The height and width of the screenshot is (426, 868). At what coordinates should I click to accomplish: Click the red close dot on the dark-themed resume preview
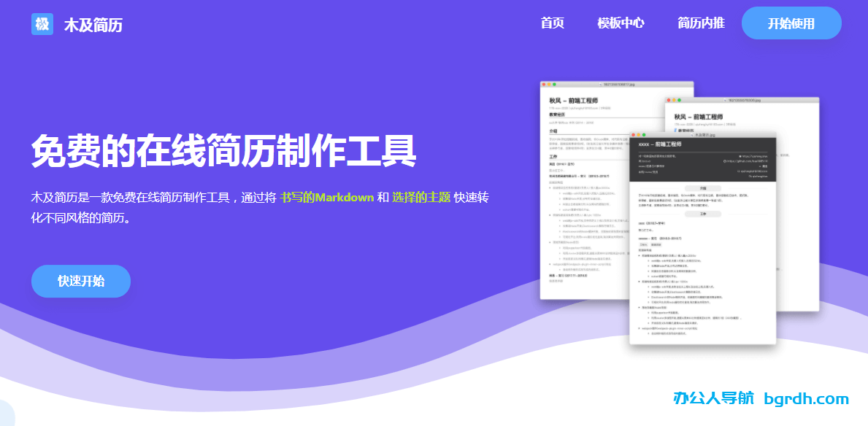click(634, 135)
